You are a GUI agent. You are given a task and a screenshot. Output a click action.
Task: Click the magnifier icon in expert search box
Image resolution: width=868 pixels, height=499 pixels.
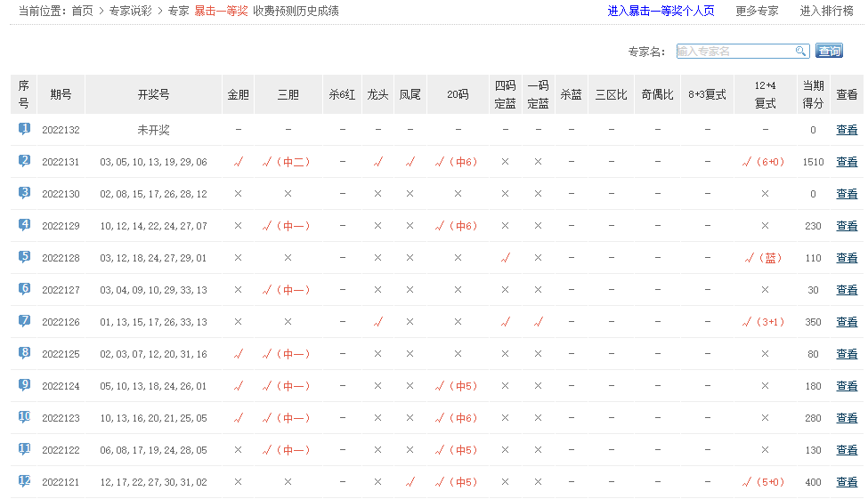(x=801, y=52)
